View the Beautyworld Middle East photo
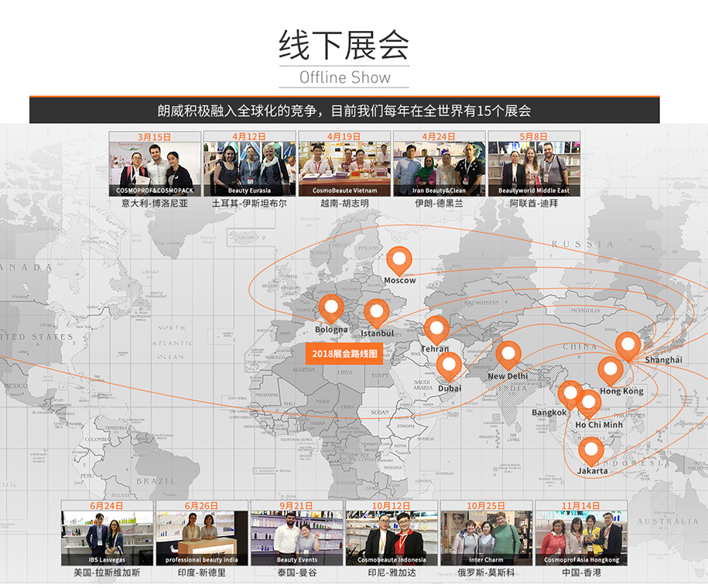The height and width of the screenshot is (588, 708). (x=534, y=168)
